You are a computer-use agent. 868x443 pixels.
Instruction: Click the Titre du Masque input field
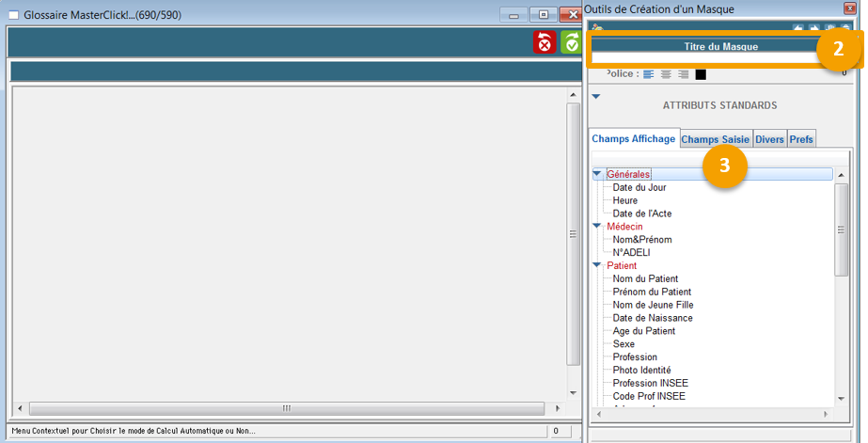click(701, 58)
